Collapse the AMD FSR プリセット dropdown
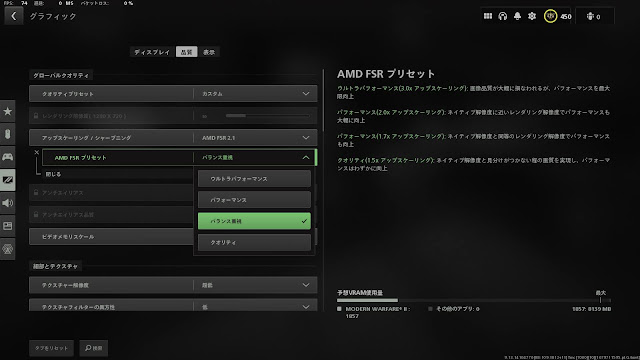 (x=179, y=157)
